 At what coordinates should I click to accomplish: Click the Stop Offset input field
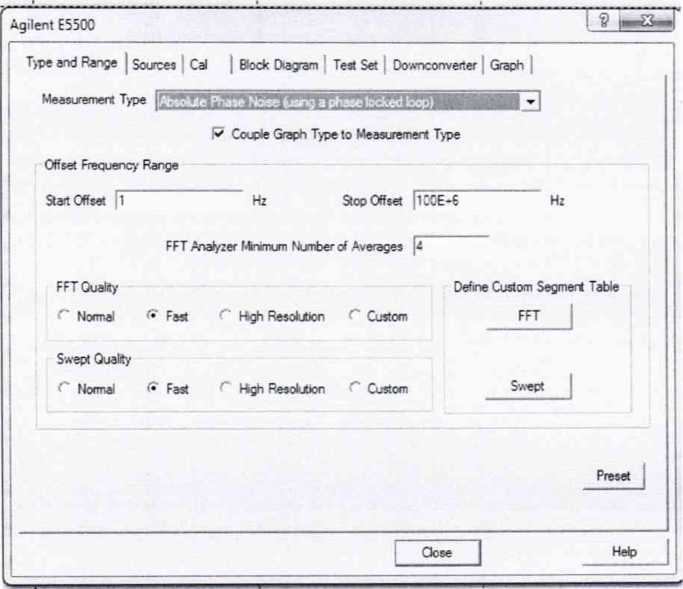(x=477, y=200)
